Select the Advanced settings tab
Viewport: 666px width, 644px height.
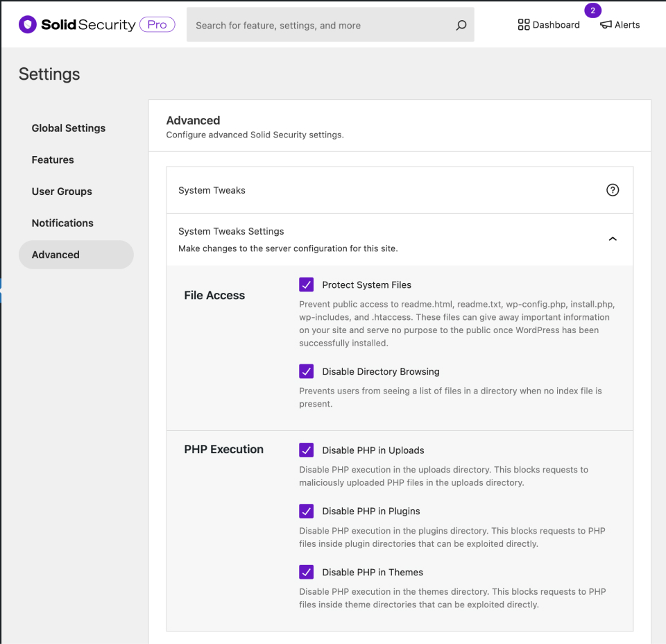coord(55,255)
